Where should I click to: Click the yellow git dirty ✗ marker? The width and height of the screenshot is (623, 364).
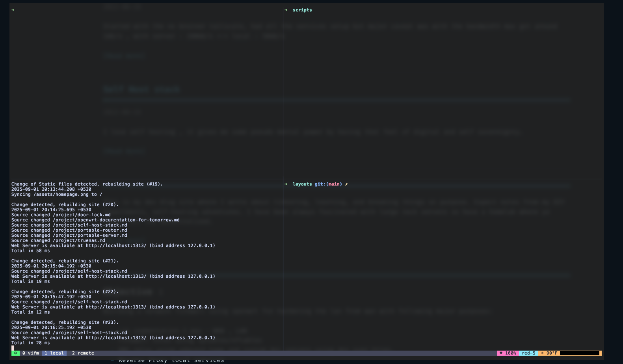click(346, 184)
